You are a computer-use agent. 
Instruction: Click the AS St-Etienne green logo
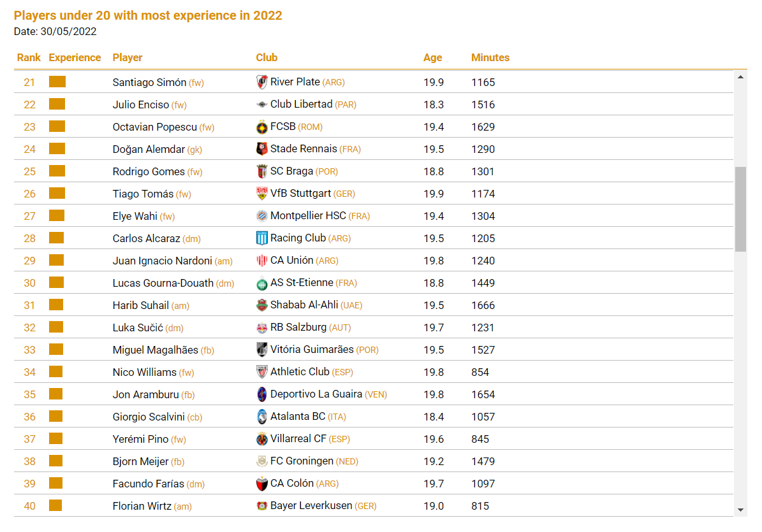(261, 284)
